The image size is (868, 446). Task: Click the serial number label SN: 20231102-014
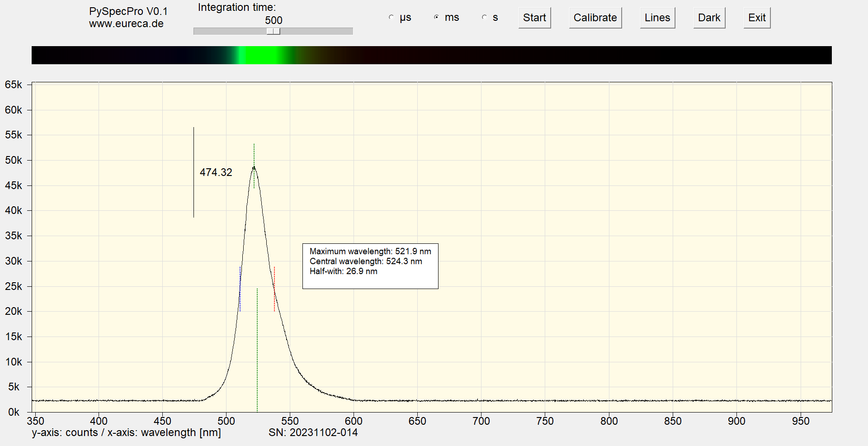click(313, 433)
